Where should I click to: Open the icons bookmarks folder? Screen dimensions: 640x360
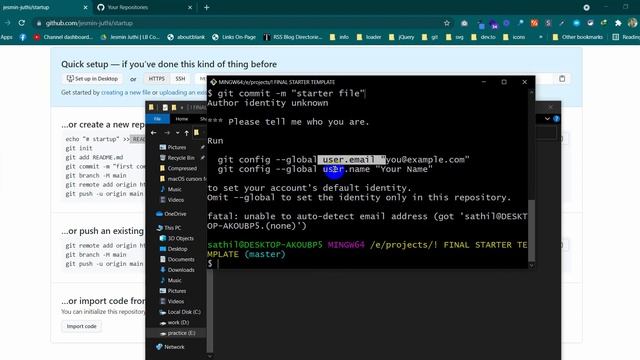[514, 37]
